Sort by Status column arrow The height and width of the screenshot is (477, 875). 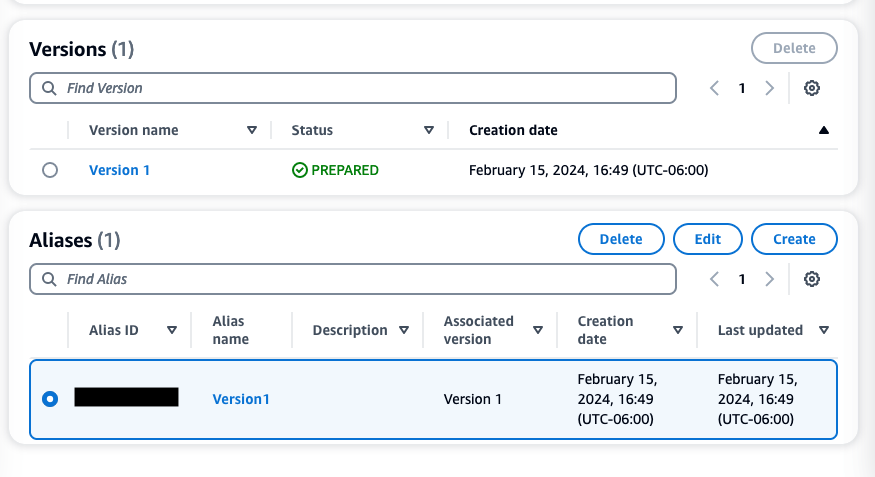click(429, 130)
